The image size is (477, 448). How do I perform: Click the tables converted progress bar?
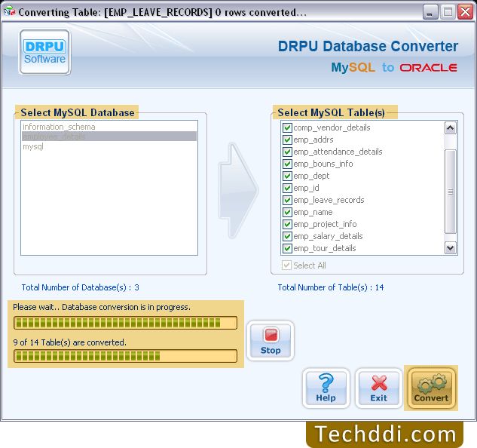(125, 356)
